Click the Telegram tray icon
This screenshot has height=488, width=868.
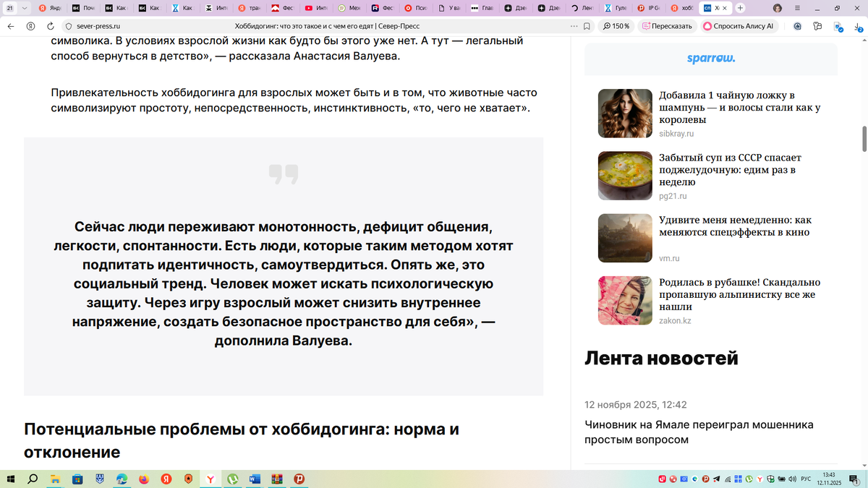pos(716,479)
